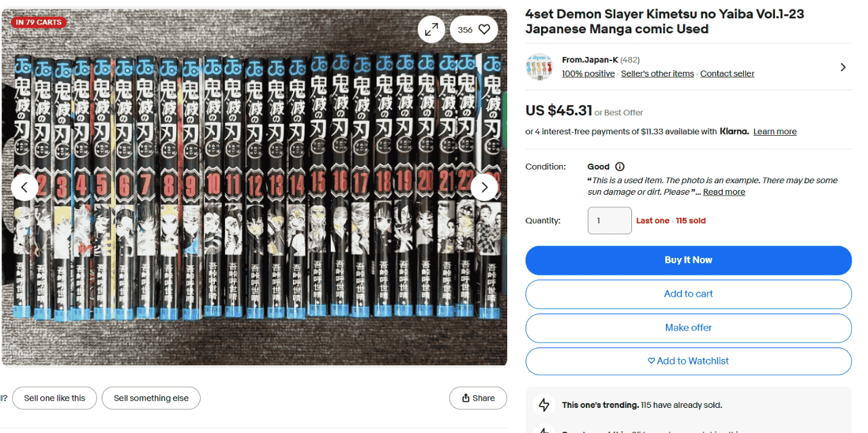Viewport: 868px width, 433px height.
Task: Add the manga set to cart
Action: click(688, 294)
